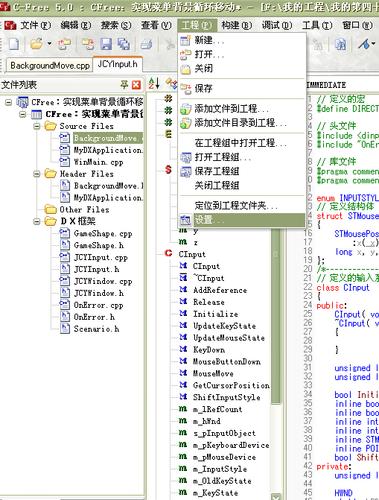
Task: Open the dropdown arrow beside open folder
Action: [x=49, y=43]
